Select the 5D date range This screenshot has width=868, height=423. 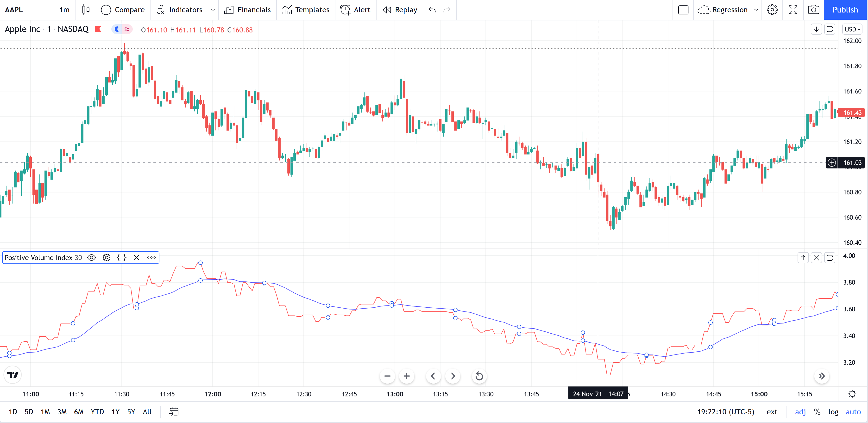click(x=29, y=411)
